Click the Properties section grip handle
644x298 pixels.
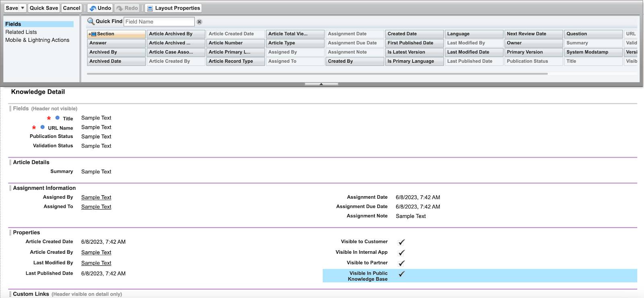point(10,232)
